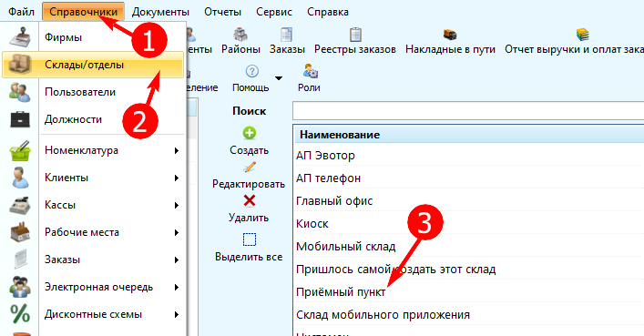
Task: Select the Пришлось самой создать этот склад row
Action: coord(469,270)
